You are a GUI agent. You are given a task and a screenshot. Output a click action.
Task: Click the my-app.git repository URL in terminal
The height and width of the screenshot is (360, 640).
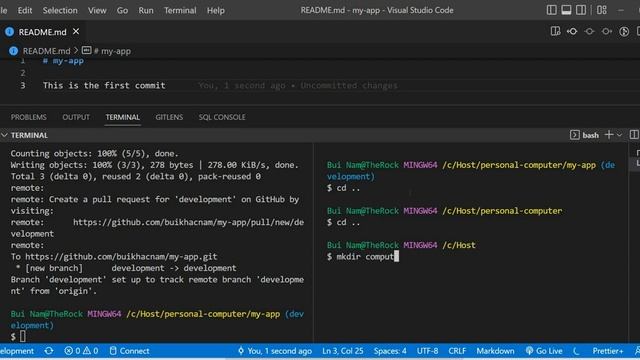click(121, 256)
